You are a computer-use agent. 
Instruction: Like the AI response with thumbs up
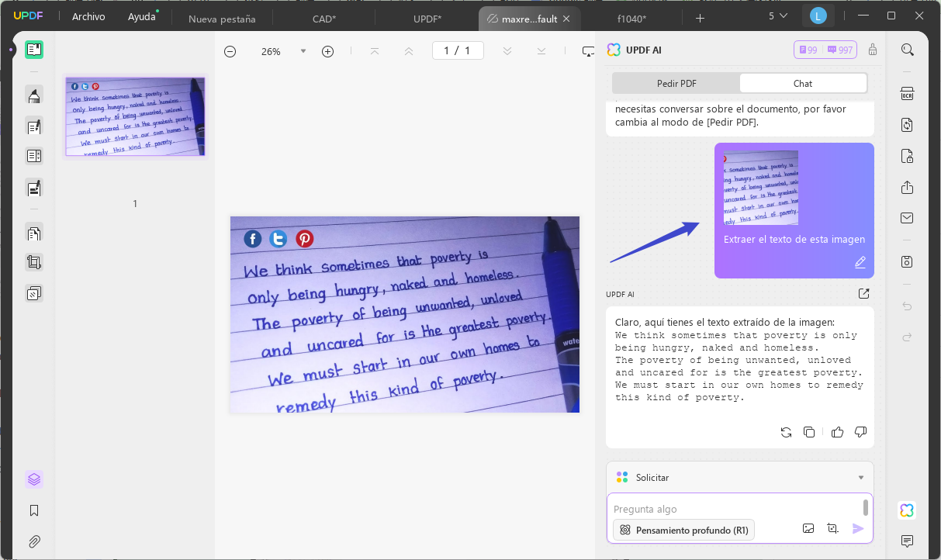pos(837,432)
